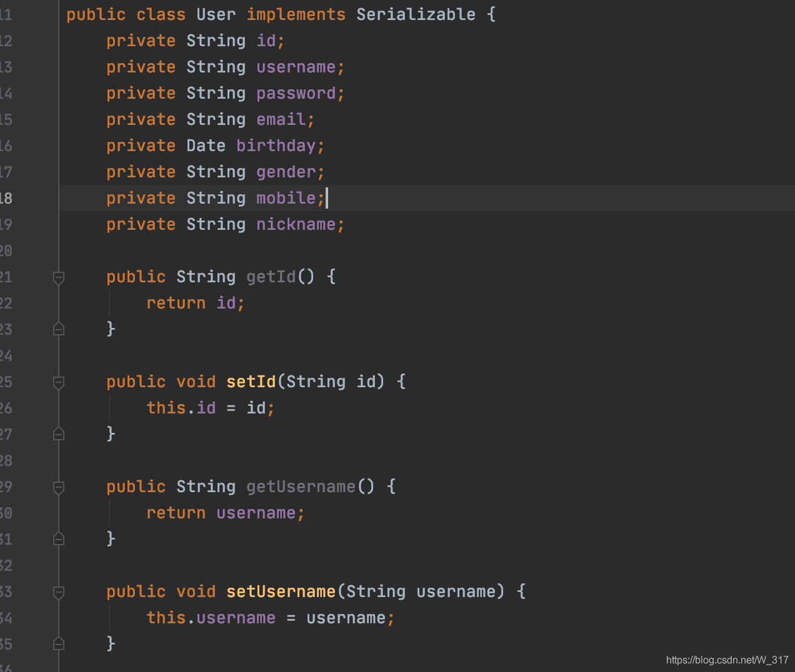Screen dimensions: 795x672
Task: Click the gender field name
Action: 286,172
